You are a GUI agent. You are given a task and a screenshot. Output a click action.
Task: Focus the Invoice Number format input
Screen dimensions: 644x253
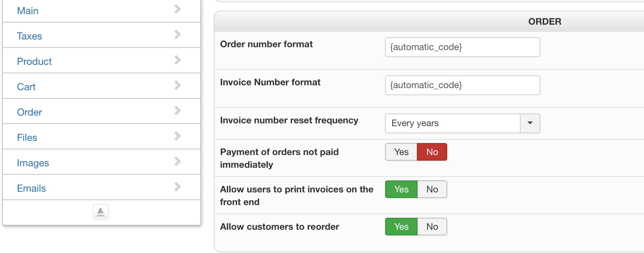pyautogui.click(x=462, y=85)
